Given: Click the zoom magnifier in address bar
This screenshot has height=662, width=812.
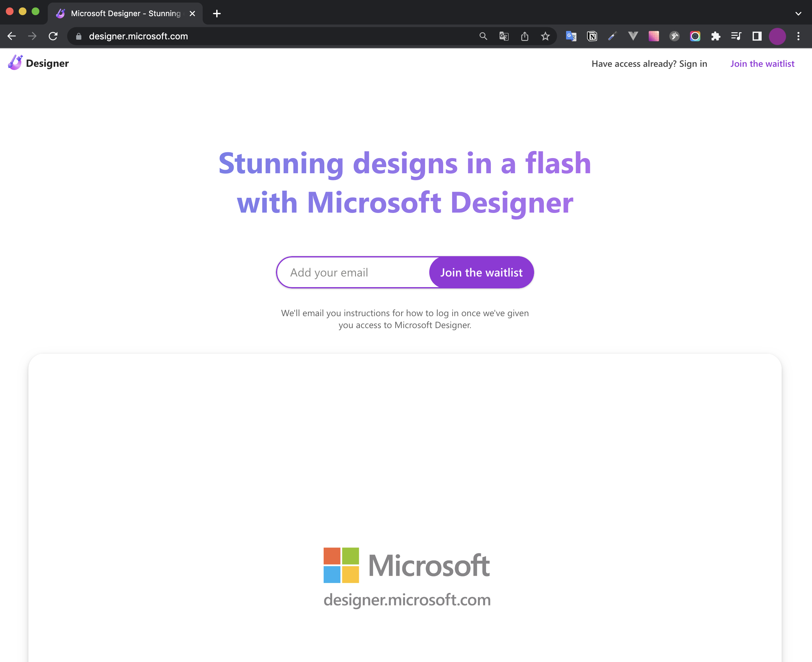Looking at the screenshot, I should (x=483, y=36).
